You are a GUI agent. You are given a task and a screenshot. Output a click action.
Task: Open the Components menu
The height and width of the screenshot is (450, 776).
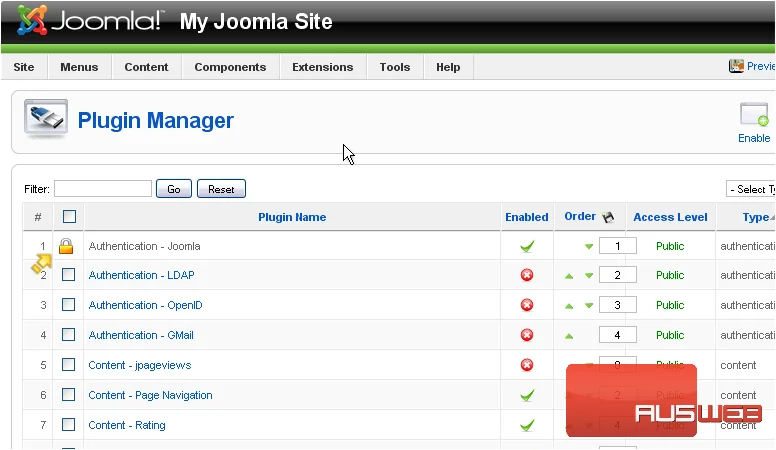[230, 67]
